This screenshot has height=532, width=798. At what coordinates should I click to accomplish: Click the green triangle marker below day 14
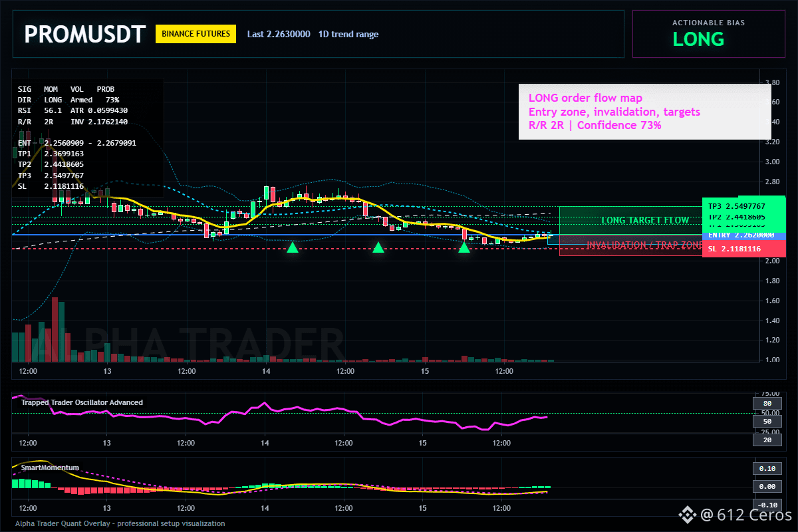pos(292,247)
